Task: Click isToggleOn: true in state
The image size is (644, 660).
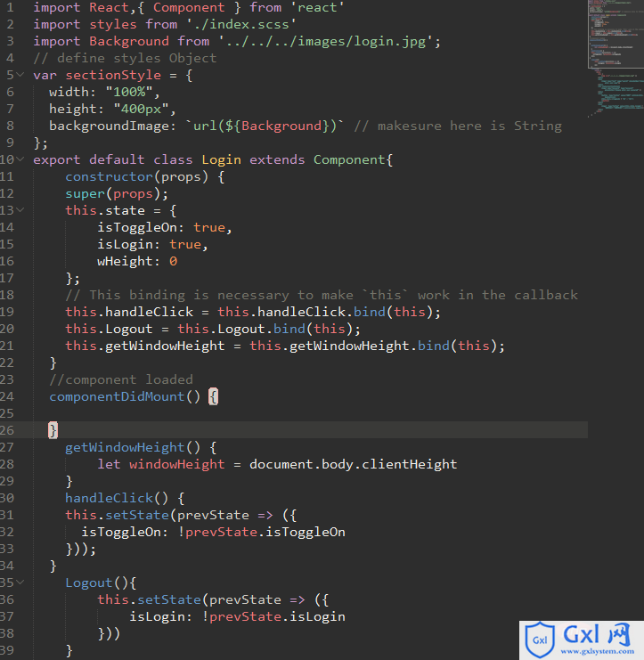Action: (x=164, y=227)
